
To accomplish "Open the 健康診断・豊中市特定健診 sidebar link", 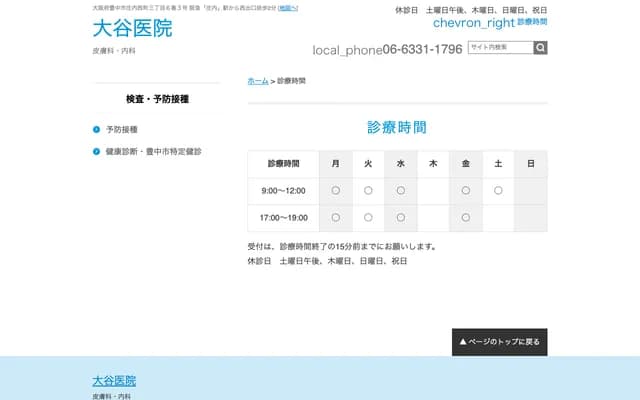I will [x=153, y=152].
